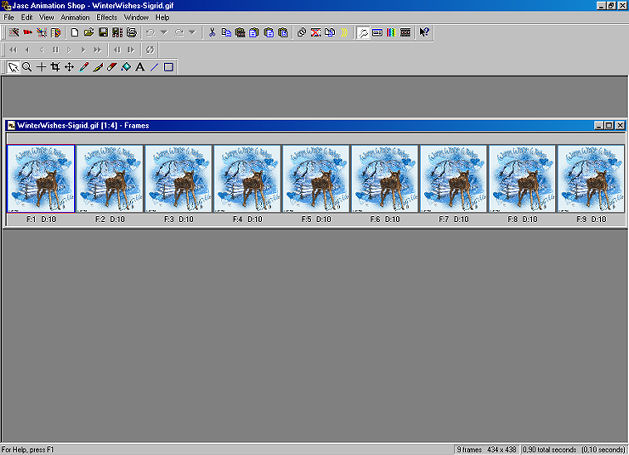Click the WinterWishes-Sigrid.gif Frames window title
629x455 pixels.
[x=83, y=126]
